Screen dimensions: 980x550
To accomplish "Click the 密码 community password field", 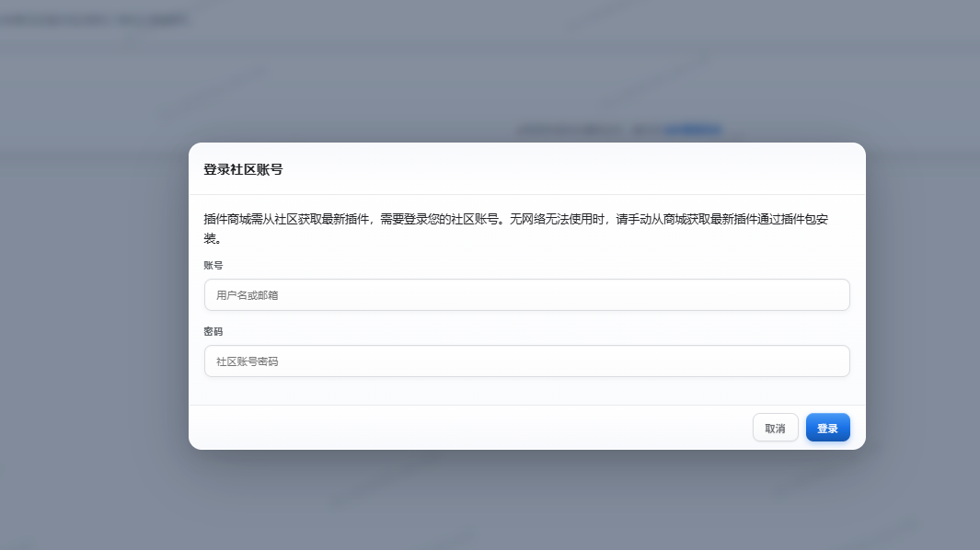I will tap(527, 361).
